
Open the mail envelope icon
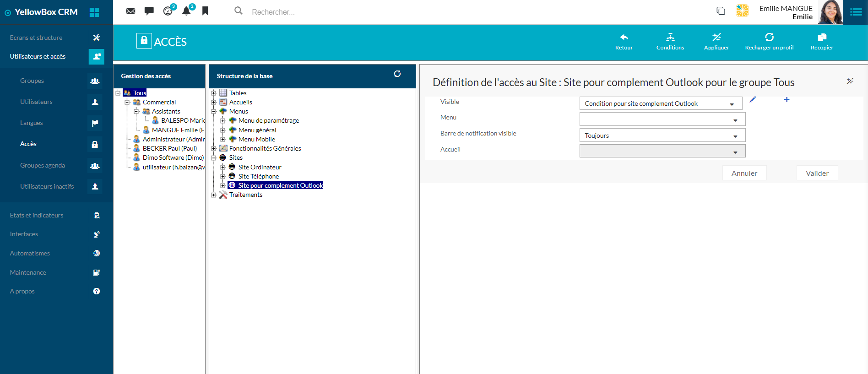pyautogui.click(x=130, y=11)
